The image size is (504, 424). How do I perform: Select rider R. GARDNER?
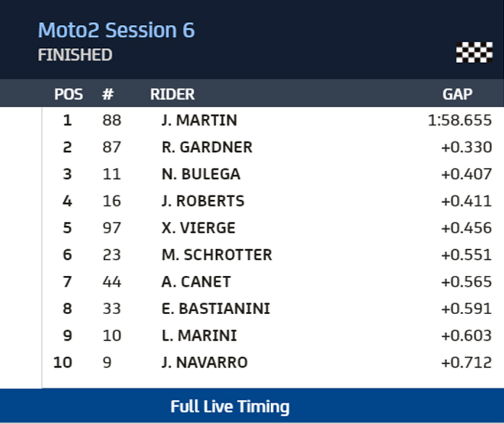pyautogui.click(x=207, y=147)
